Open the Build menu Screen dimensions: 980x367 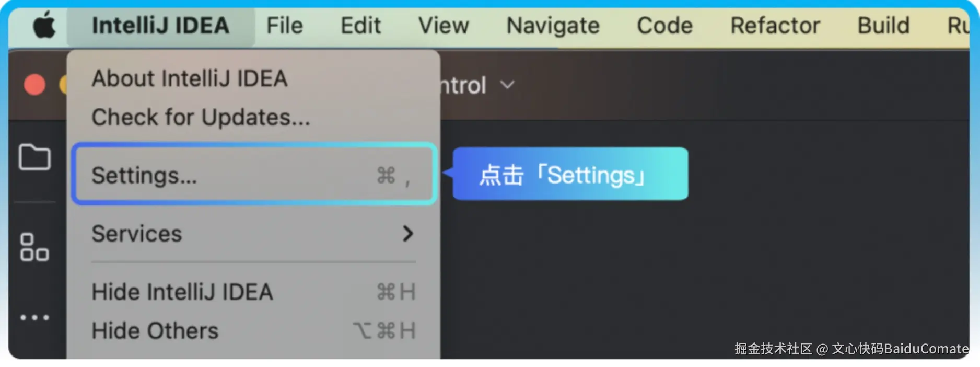click(883, 26)
